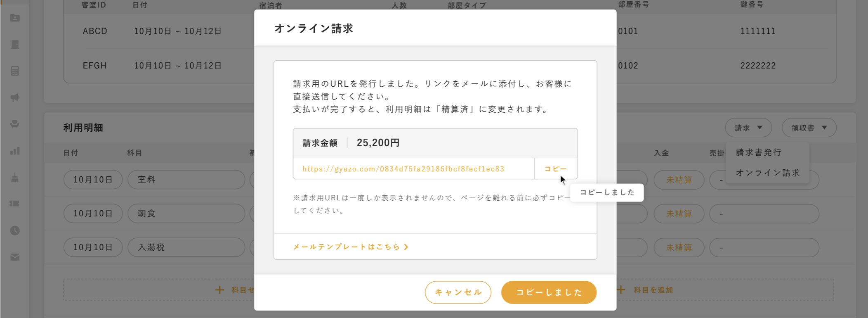Screen dimensions: 868x318
Task: Expand the 請求 dropdown
Action: (x=748, y=128)
